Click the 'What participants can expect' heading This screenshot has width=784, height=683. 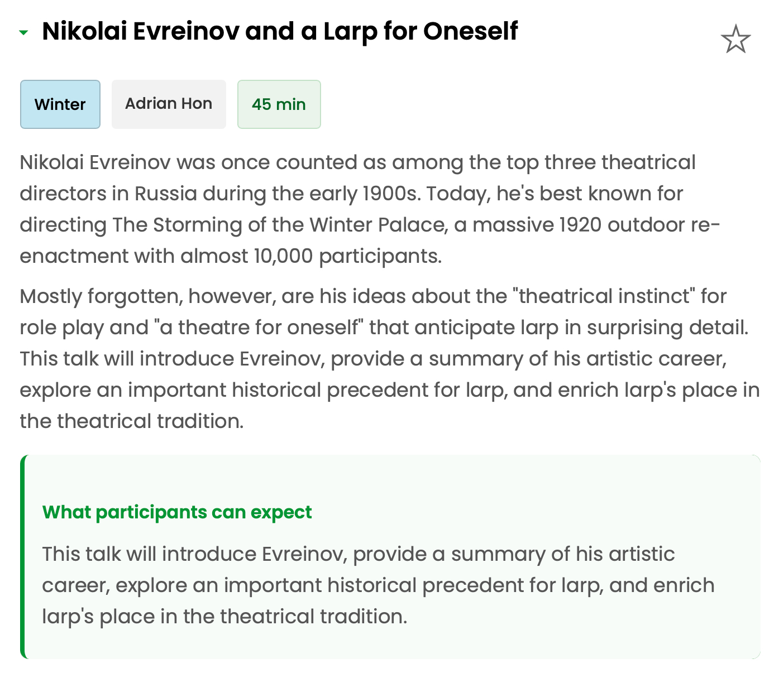click(177, 512)
